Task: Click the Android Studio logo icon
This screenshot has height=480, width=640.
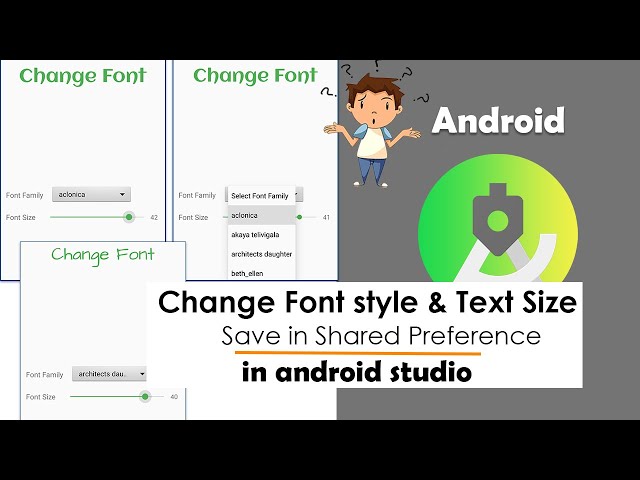Action: pyautogui.click(x=498, y=218)
